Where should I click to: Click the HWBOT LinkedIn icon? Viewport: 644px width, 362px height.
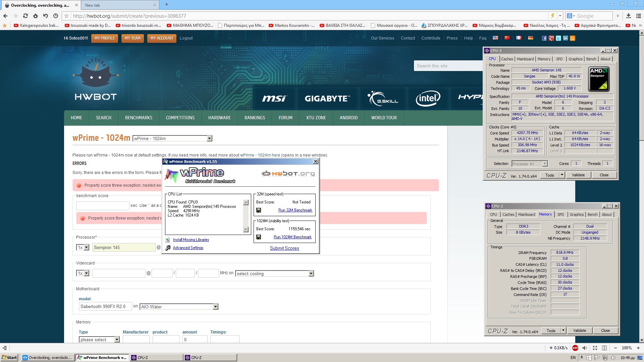(565, 38)
